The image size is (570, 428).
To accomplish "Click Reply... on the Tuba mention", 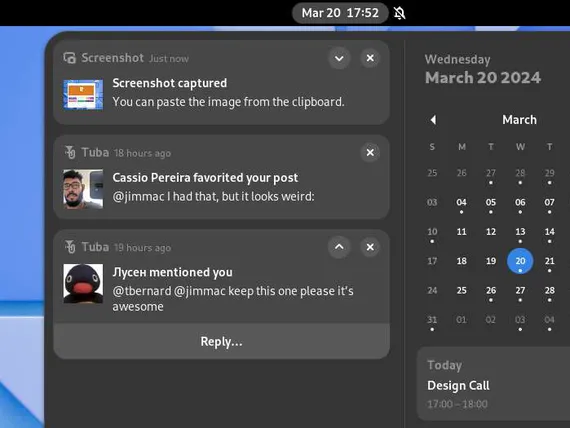I will tap(221, 341).
